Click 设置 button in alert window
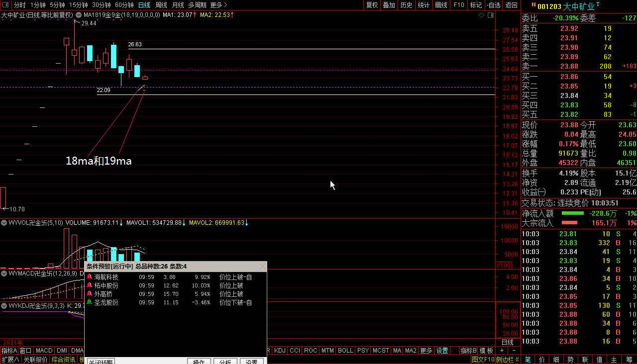The height and width of the screenshot is (364, 637). coord(251,361)
